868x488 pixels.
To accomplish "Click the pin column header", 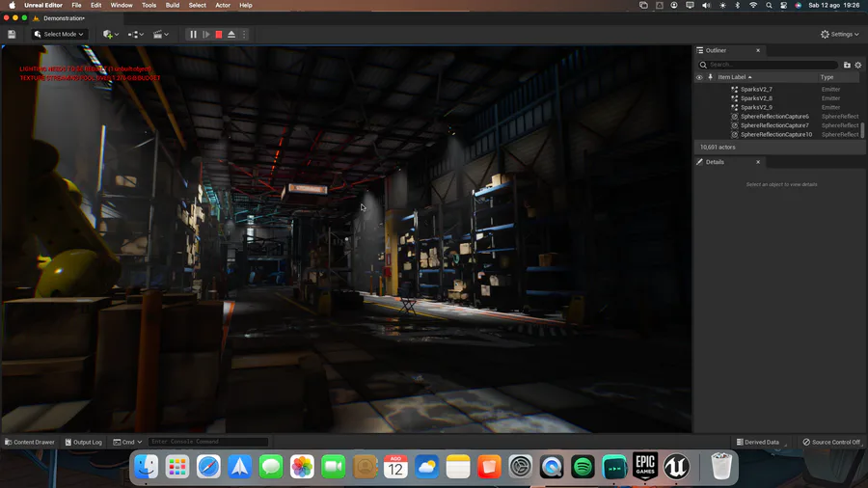I will tap(710, 77).
